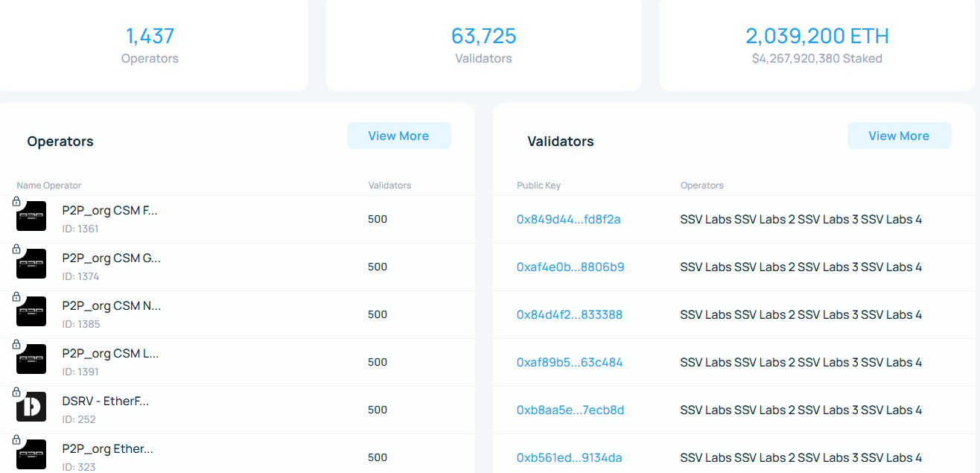Select the DSRV - EtherF... operator name
The width and height of the screenshot is (980, 473).
pyautogui.click(x=106, y=401)
